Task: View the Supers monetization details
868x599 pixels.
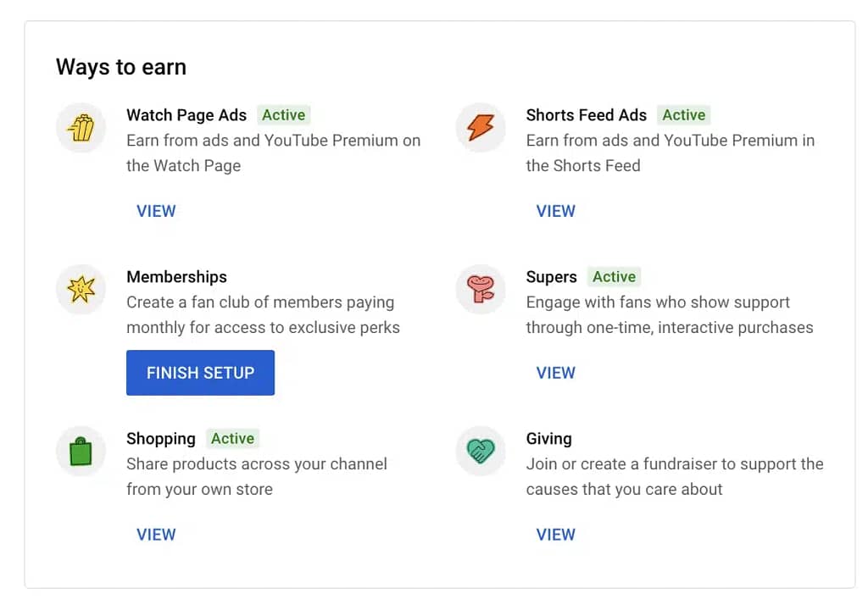Action: click(x=556, y=373)
